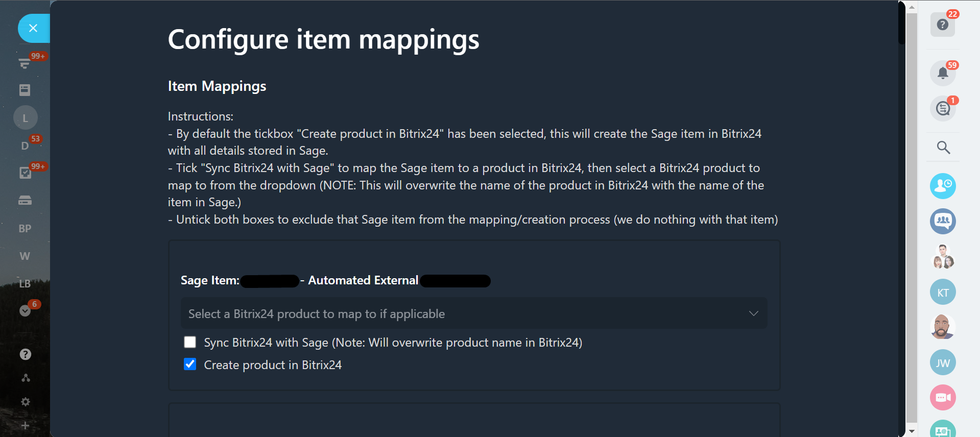Click the plus icon in left sidebar

tap(25, 425)
